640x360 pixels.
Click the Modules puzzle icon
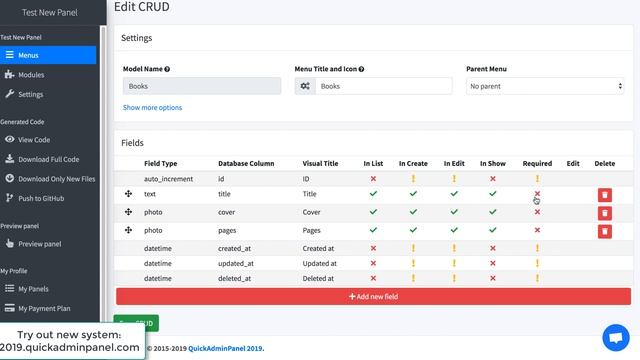9,74
